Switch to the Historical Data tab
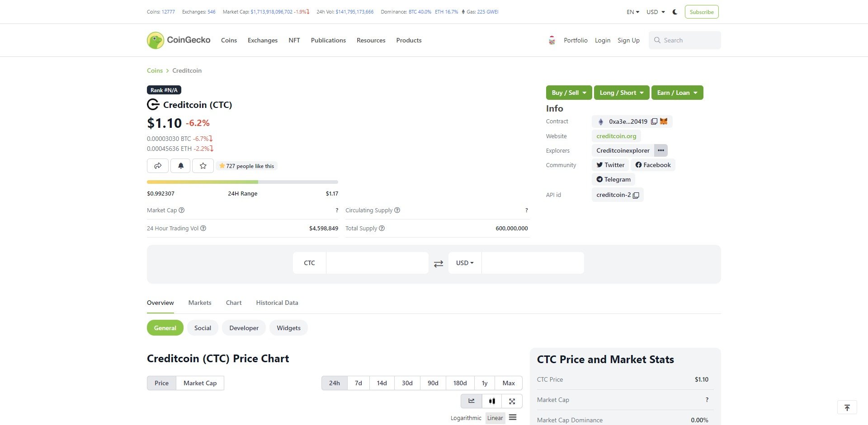868x425 pixels. pyautogui.click(x=277, y=303)
